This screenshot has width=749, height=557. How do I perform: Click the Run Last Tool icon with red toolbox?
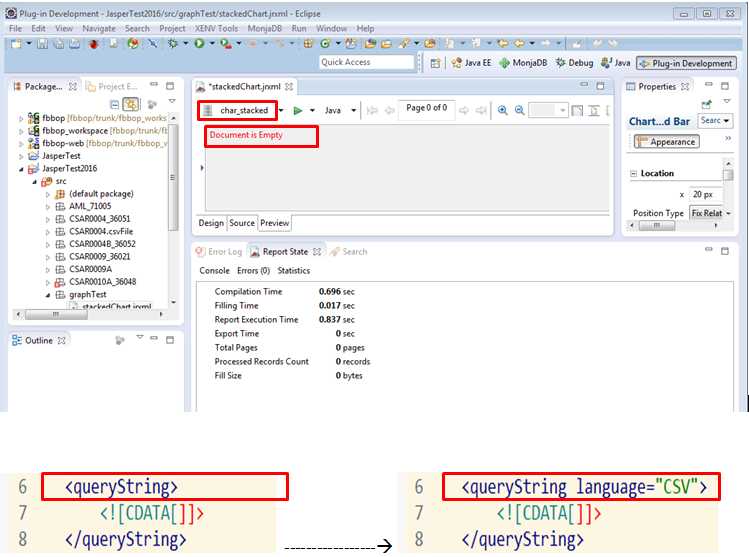pyautogui.click(x=225, y=44)
